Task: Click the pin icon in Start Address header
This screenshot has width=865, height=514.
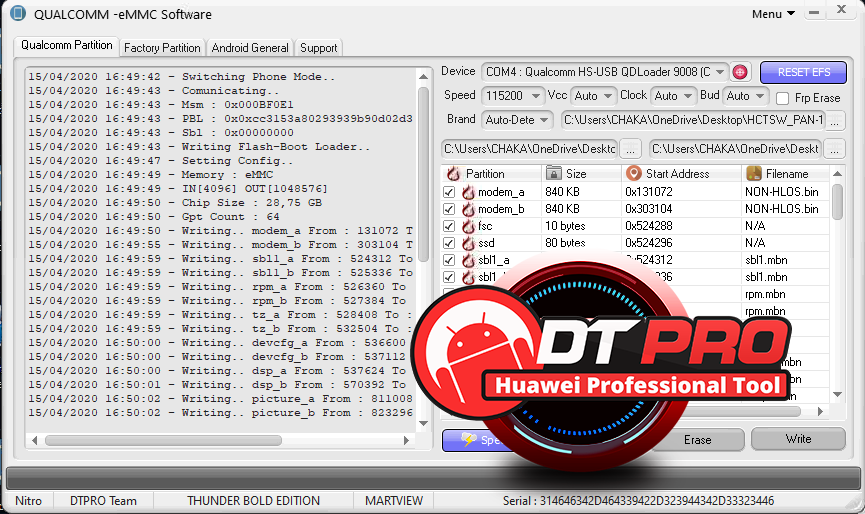Action: pyautogui.click(x=634, y=173)
